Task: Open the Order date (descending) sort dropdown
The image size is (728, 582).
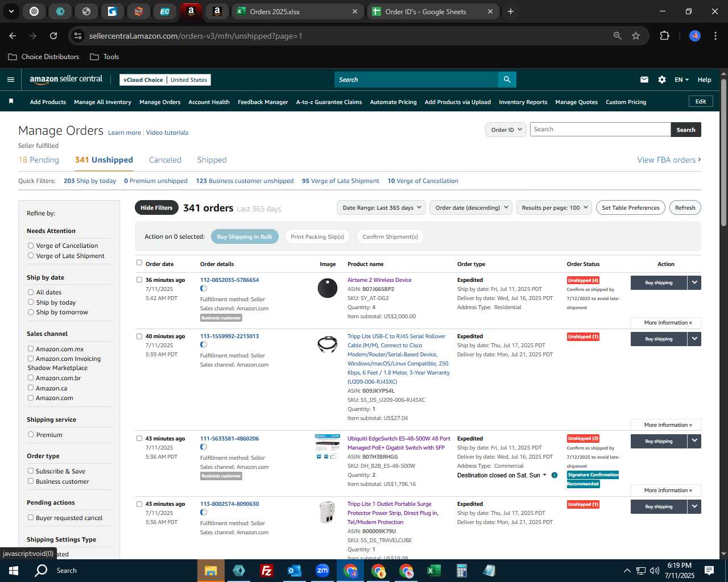Action: coord(471,207)
